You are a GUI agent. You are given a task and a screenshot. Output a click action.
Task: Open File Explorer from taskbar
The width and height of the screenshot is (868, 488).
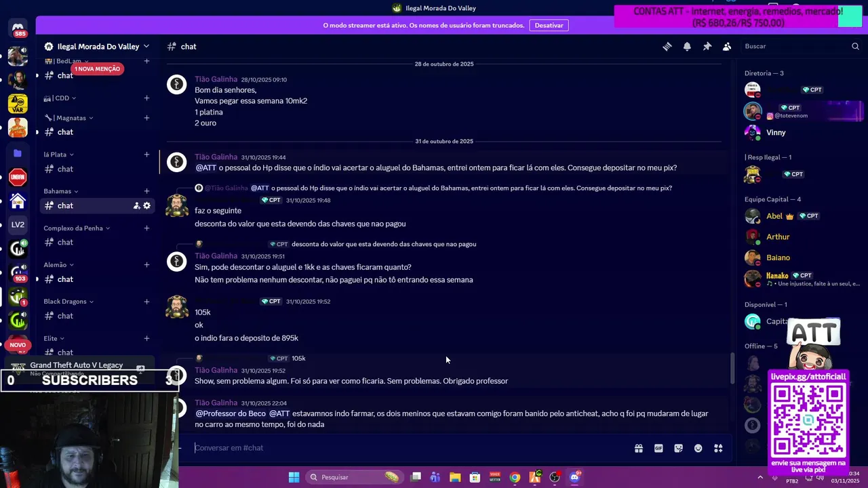pos(455,477)
